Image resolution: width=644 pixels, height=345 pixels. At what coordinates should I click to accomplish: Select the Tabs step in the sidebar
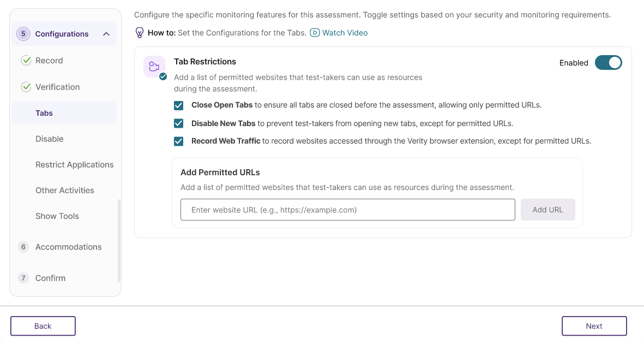pos(44,113)
